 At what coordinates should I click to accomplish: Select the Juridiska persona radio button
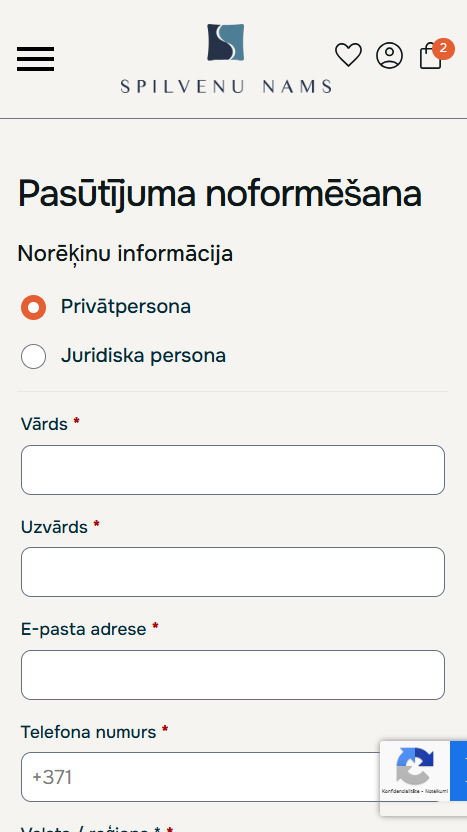[x=33, y=356]
